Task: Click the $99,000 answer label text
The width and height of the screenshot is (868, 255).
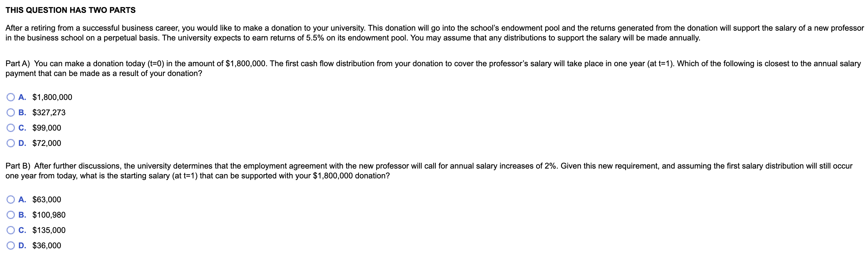Action: 46,128
